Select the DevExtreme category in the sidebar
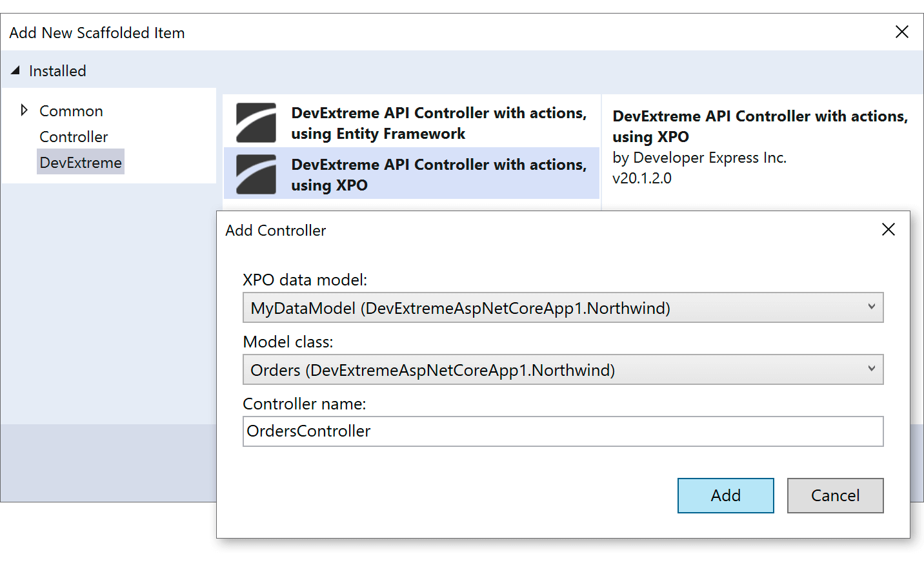 click(80, 161)
